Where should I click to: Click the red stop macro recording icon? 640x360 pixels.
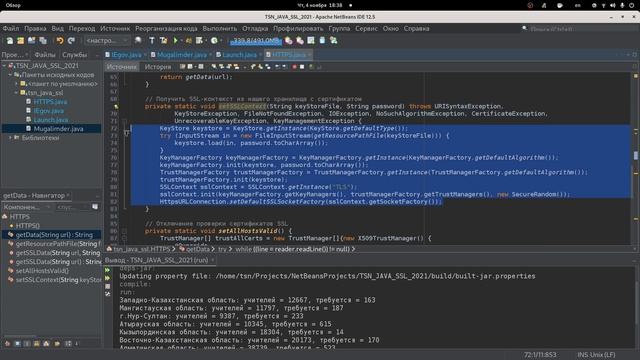tap(294, 67)
